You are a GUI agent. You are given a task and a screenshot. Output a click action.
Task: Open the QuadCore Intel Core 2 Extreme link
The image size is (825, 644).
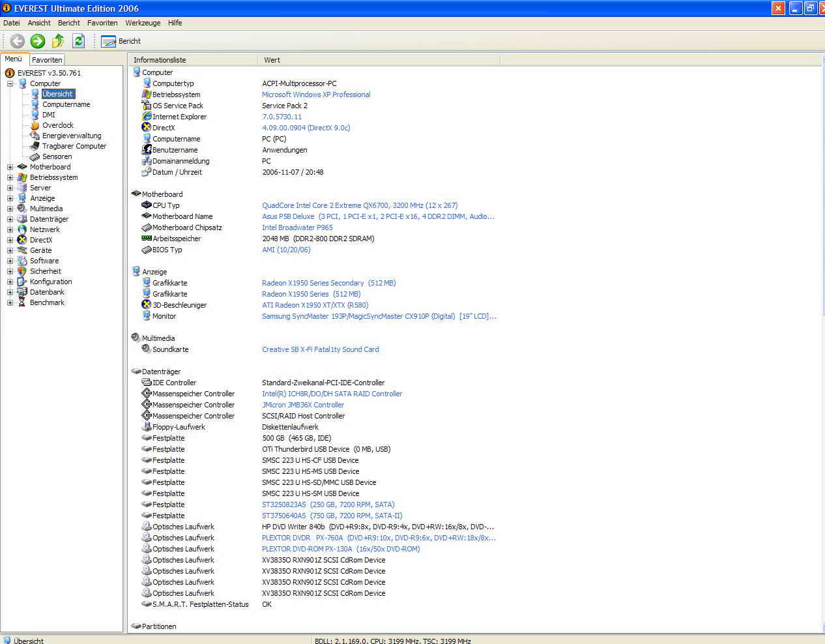click(360, 205)
